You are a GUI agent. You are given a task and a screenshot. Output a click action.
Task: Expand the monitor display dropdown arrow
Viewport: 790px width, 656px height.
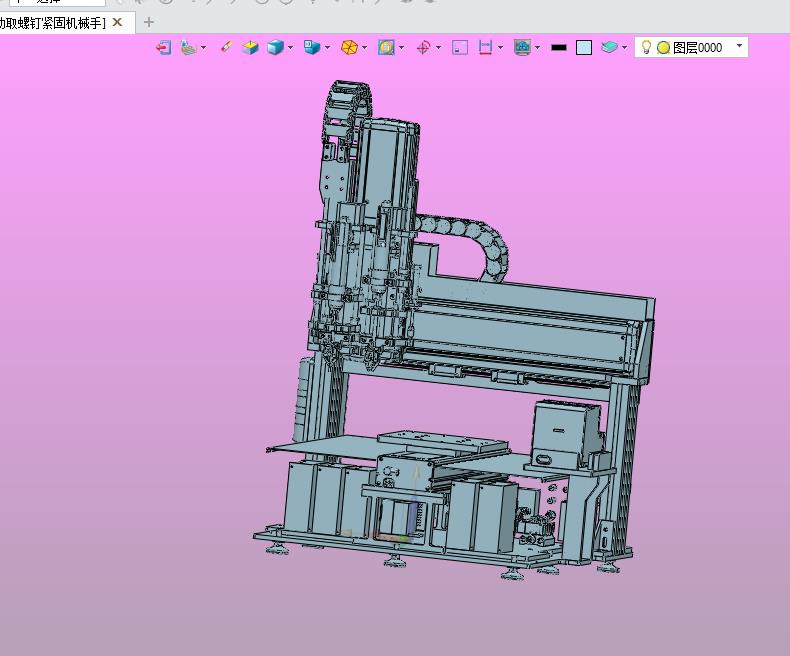pyautogui.click(x=538, y=47)
